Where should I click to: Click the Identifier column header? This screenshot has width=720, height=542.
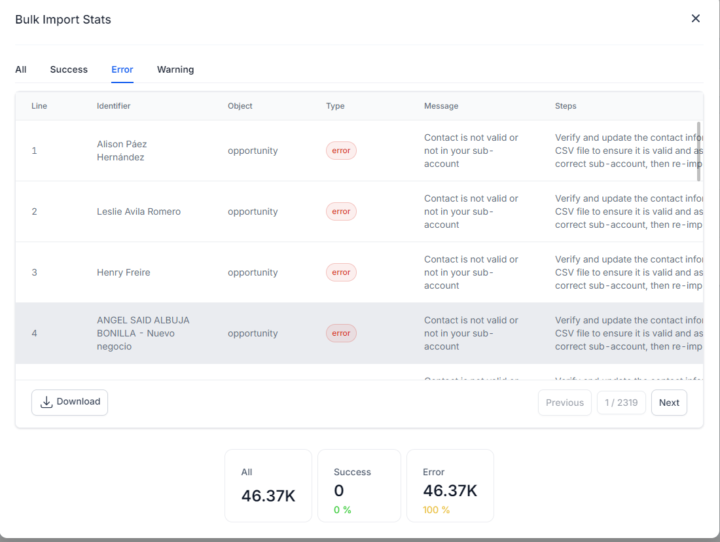(x=113, y=106)
